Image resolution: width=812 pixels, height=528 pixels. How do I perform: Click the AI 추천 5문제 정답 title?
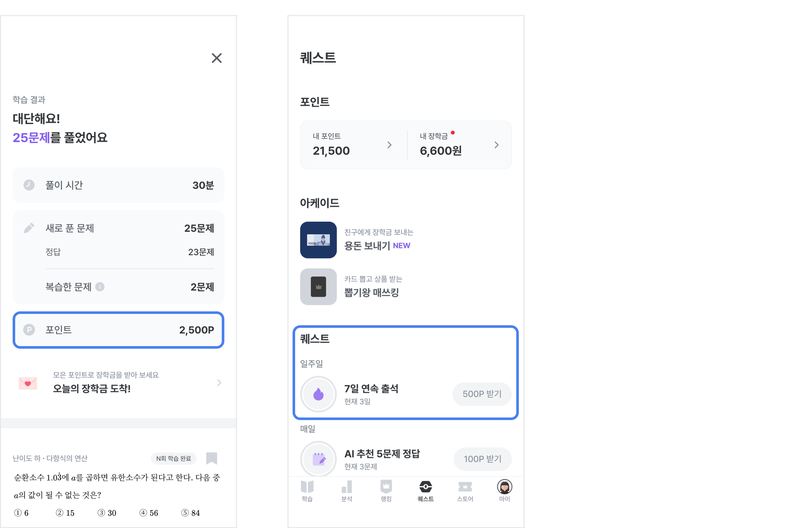pos(382,453)
